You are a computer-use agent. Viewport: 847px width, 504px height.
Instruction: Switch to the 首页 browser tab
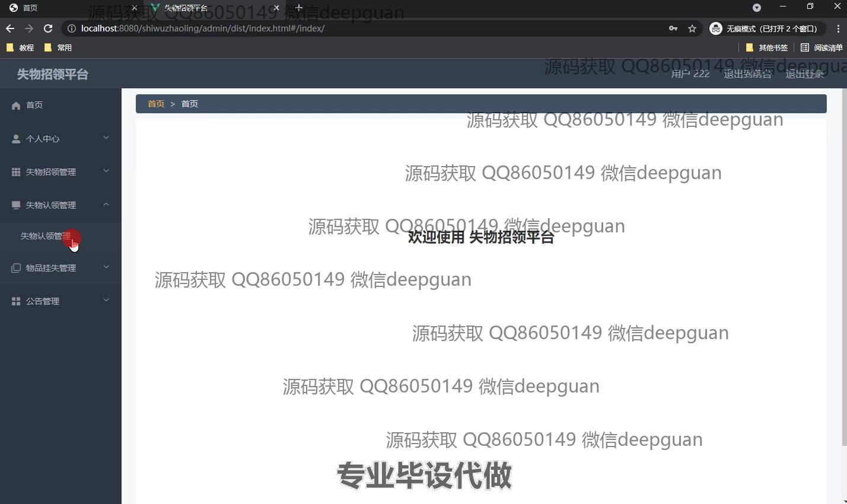tap(72, 8)
